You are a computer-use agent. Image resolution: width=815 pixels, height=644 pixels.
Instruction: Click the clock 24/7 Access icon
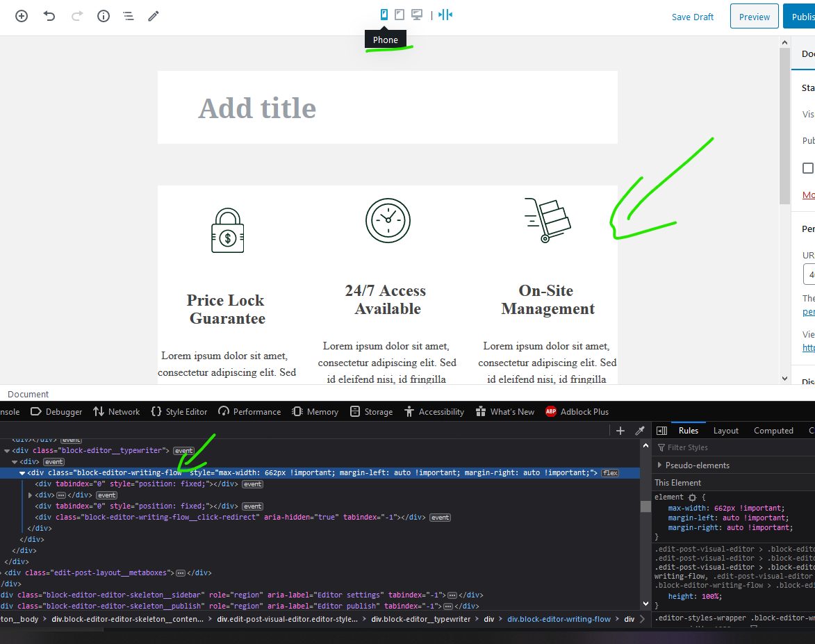[x=388, y=220]
